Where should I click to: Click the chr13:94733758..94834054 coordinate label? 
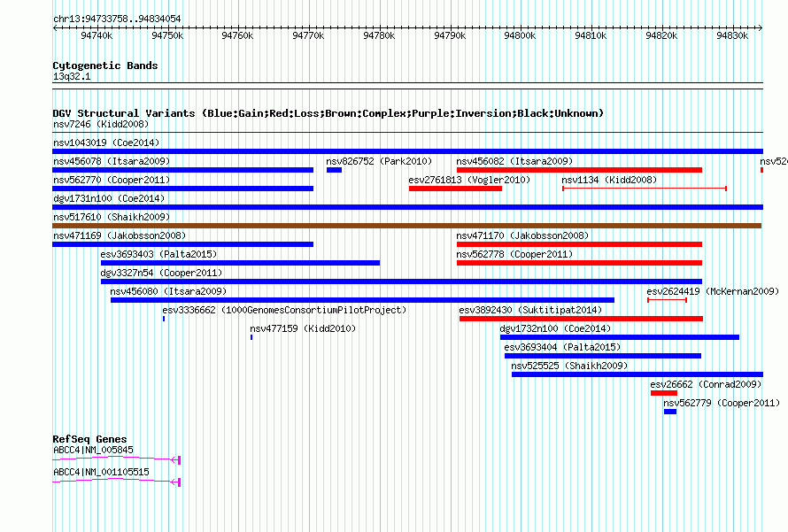(117, 19)
